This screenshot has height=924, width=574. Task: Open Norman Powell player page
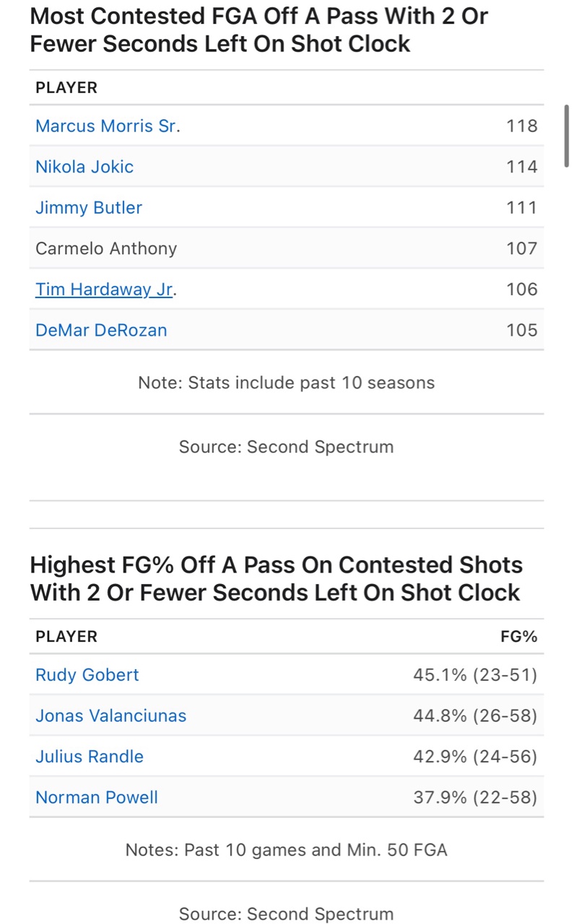click(x=97, y=798)
